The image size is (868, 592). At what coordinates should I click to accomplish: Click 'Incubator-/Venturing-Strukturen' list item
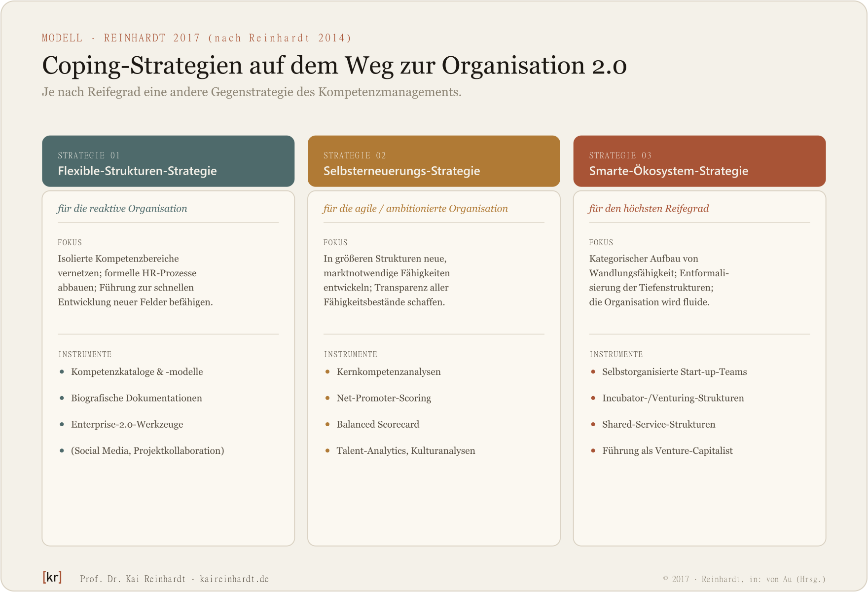pos(673,398)
